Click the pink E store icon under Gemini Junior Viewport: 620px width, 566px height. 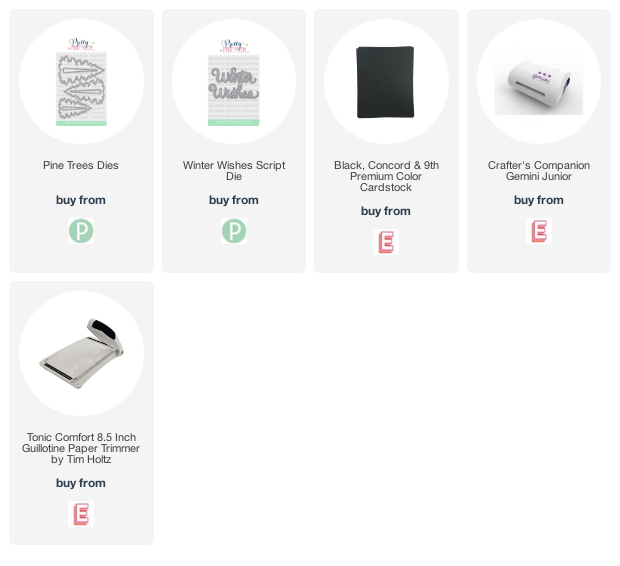point(539,231)
